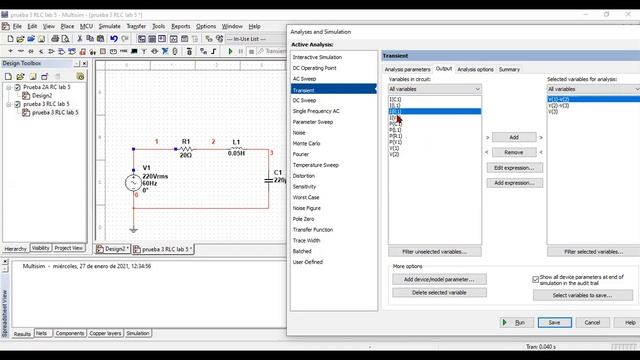Image resolution: width=640 pixels, height=360 pixels.
Task: Toggle checkbox for Prueba 2A RC lab 5
Action: [x=18, y=87]
